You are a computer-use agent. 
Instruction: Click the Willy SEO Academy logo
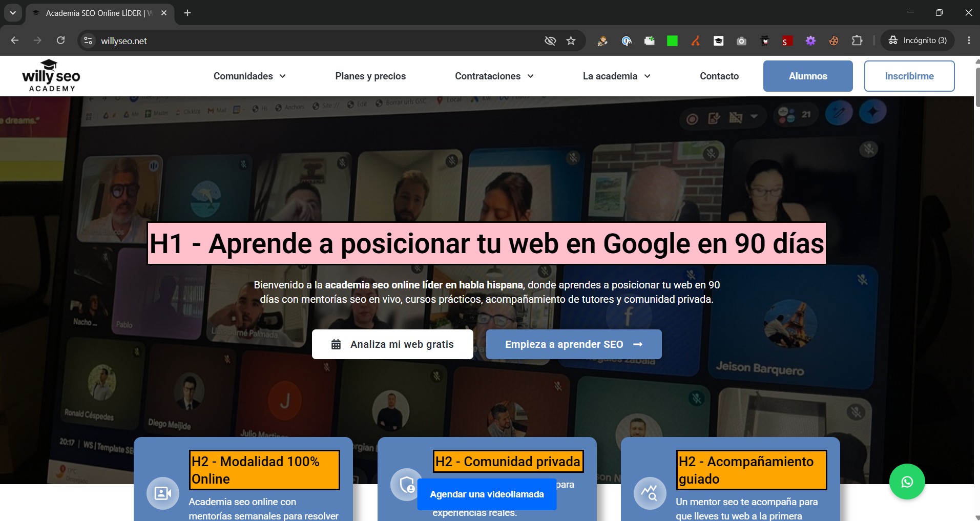click(51, 76)
